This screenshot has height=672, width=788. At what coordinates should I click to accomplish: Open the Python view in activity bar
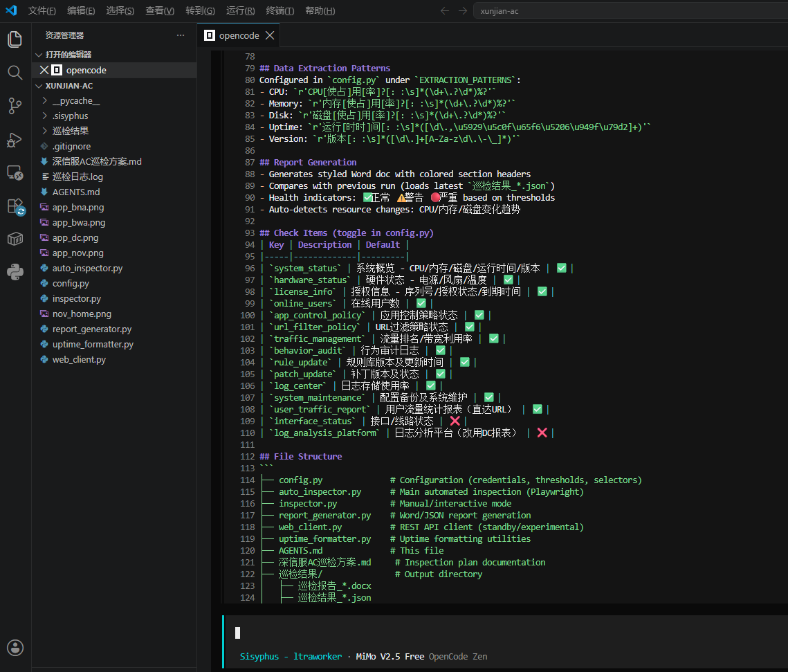[x=15, y=272]
